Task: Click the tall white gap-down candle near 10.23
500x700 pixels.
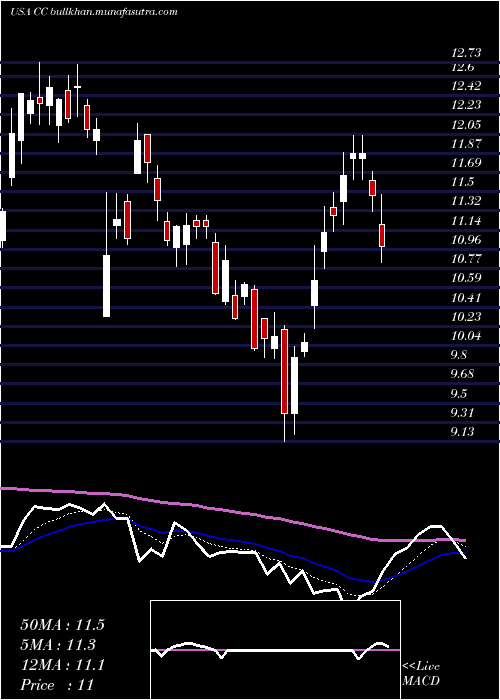Action: [106, 286]
